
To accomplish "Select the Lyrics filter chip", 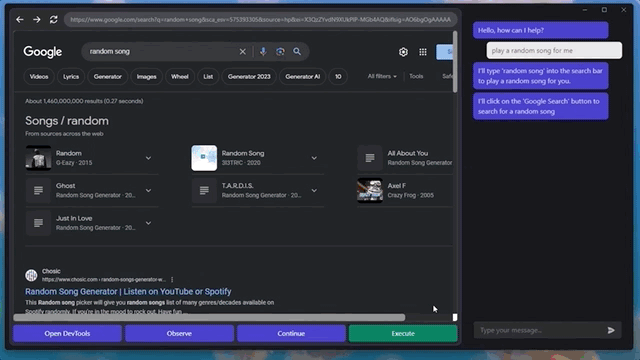I will [71, 77].
